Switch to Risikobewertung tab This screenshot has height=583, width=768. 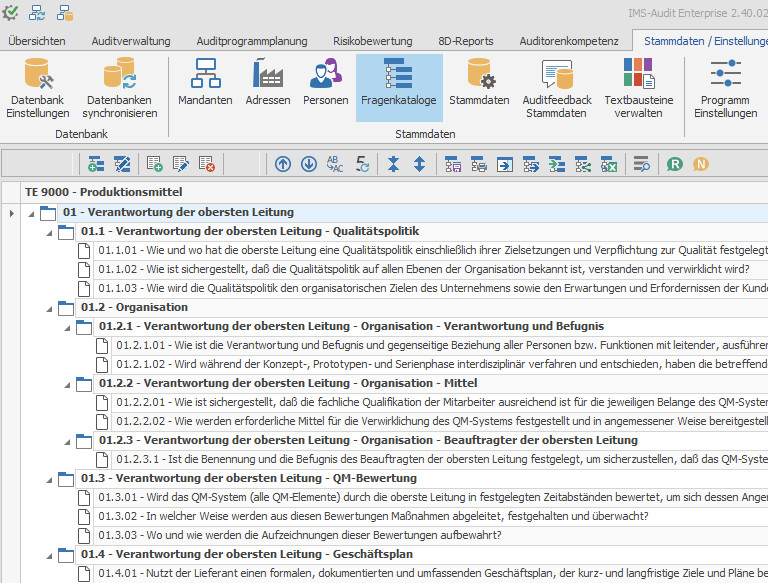click(x=373, y=41)
